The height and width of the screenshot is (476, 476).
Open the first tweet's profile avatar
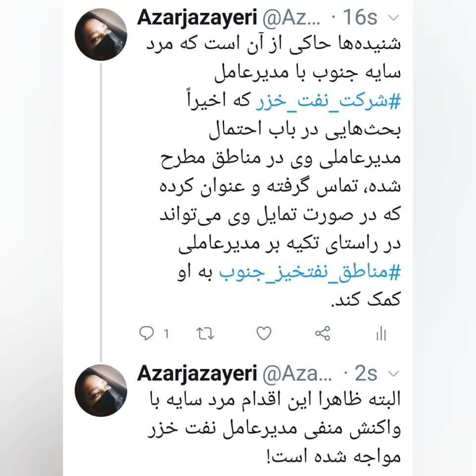point(101,34)
